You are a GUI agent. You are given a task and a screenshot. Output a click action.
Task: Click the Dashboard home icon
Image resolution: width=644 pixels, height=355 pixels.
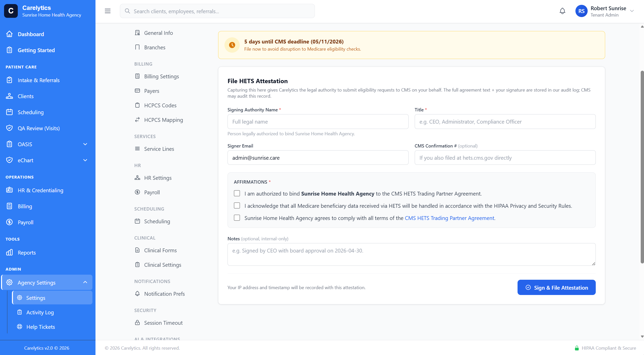tap(9, 34)
